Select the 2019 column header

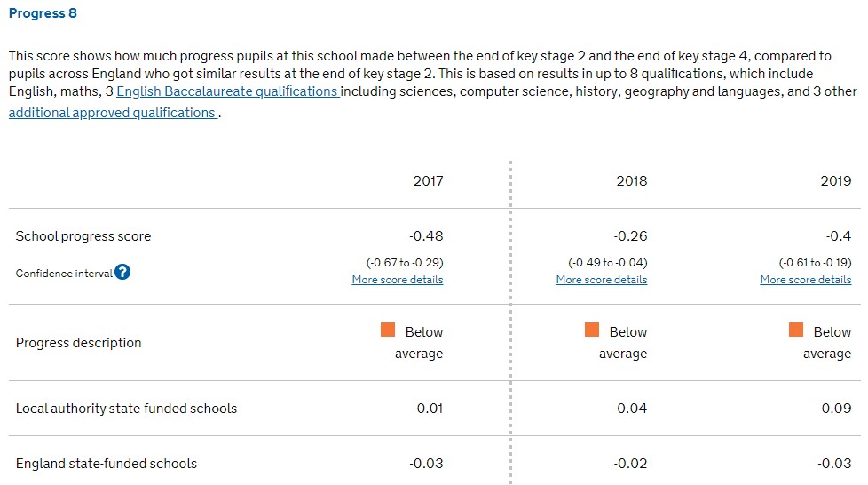(836, 181)
